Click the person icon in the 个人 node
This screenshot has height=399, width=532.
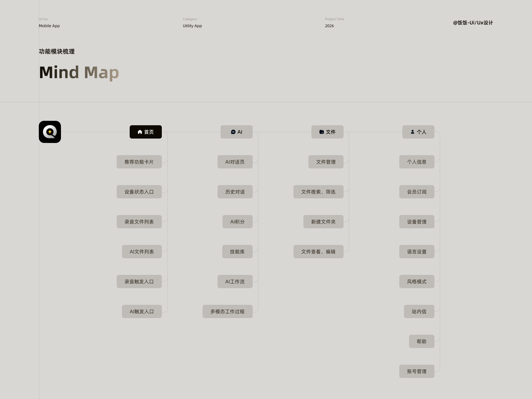coord(413,132)
